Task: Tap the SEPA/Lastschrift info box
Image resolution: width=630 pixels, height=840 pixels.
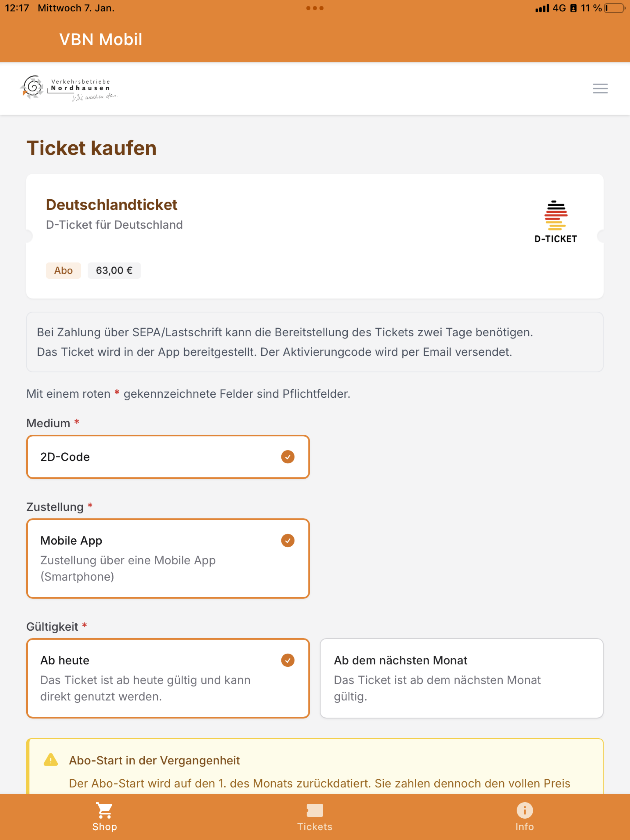Action: click(315, 342)
